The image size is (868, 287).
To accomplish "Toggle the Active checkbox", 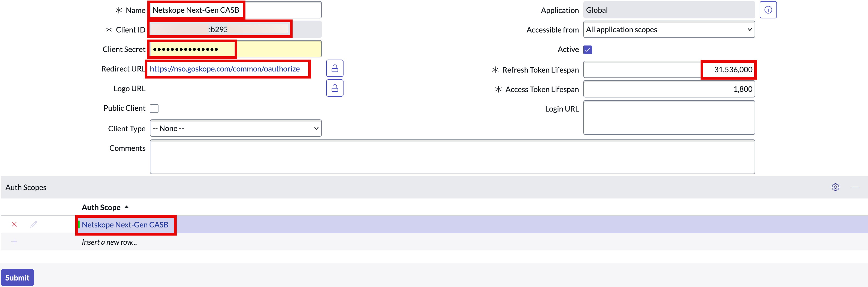I will point(588,50).
